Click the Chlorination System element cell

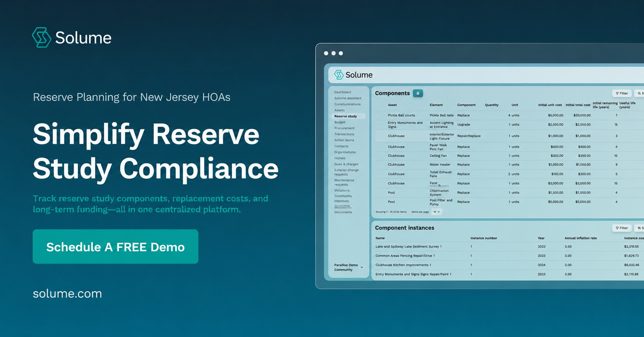coord(439,193)
